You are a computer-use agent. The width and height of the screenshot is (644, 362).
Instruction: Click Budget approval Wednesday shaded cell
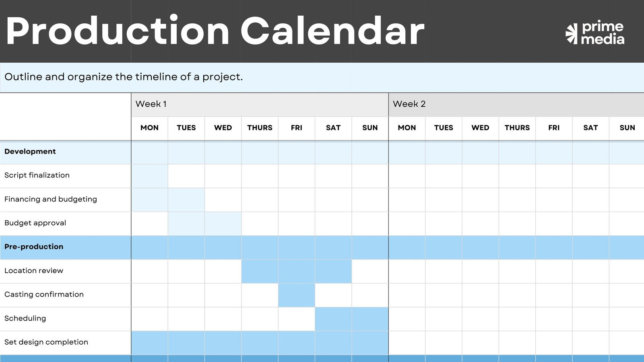(223, 224)
